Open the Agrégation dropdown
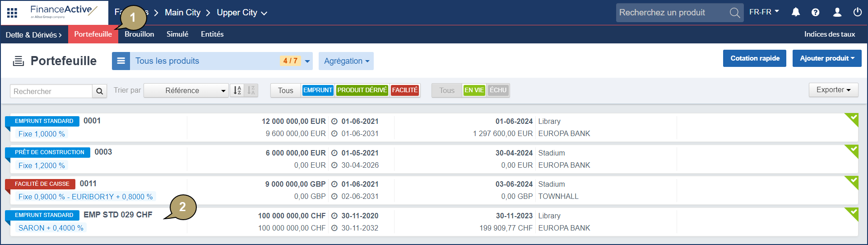Image resolution: width=868 pixels, height=245 pixels. click(346, 61)
